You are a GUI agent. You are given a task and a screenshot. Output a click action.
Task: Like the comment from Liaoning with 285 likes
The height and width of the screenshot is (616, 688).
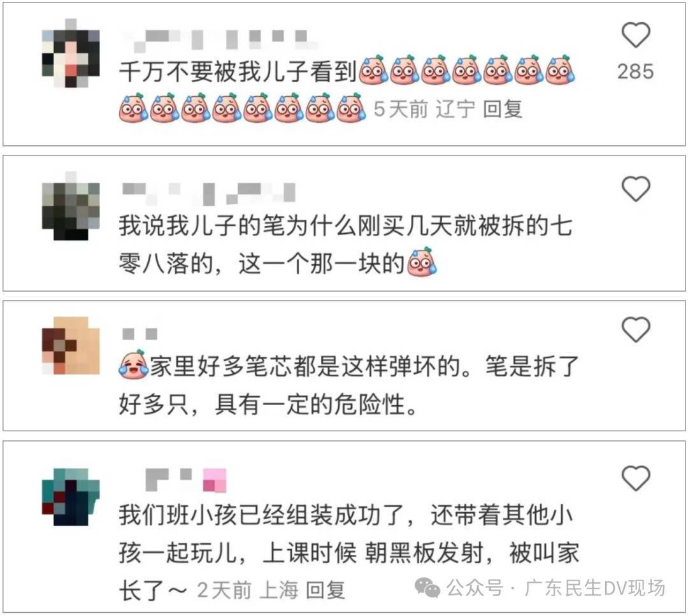pyautogui.click(x=636, y=35)
